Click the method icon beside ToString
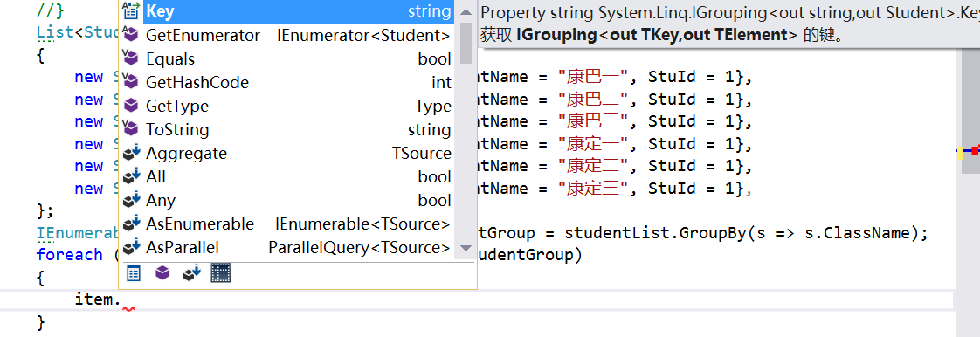 (131, 129)
